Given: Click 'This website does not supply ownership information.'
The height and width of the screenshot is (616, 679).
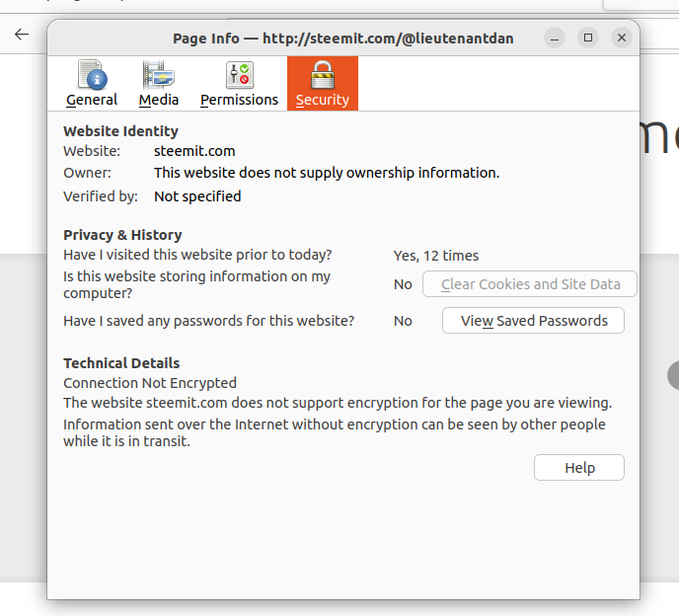Looking at the screenshot, I should [x=327, y=173].
